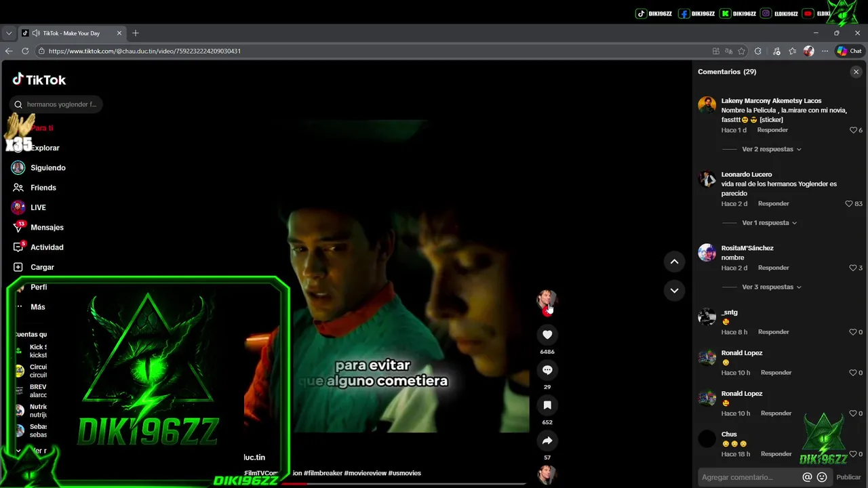Click the Publicar button
Viewport: 868px width, 488px height.
[x=848, y=477]
